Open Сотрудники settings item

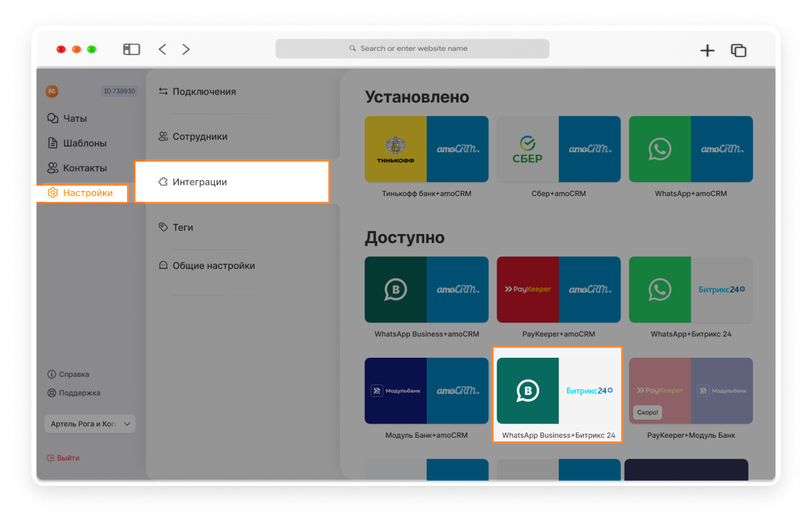pos(193,137)
